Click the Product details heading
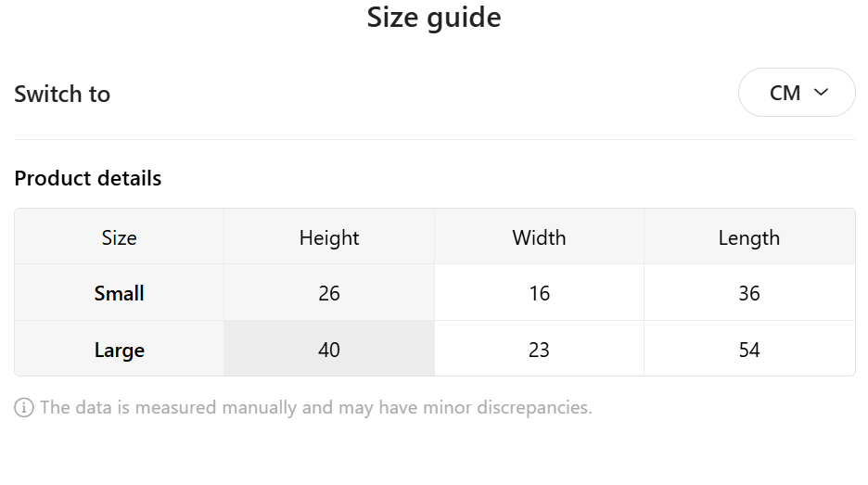The width and height of the screenshot is (868, 485). click(x=88, y=178)
